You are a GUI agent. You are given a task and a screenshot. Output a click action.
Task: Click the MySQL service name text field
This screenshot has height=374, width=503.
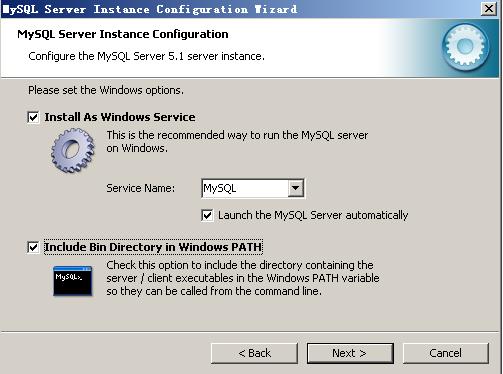245,188
